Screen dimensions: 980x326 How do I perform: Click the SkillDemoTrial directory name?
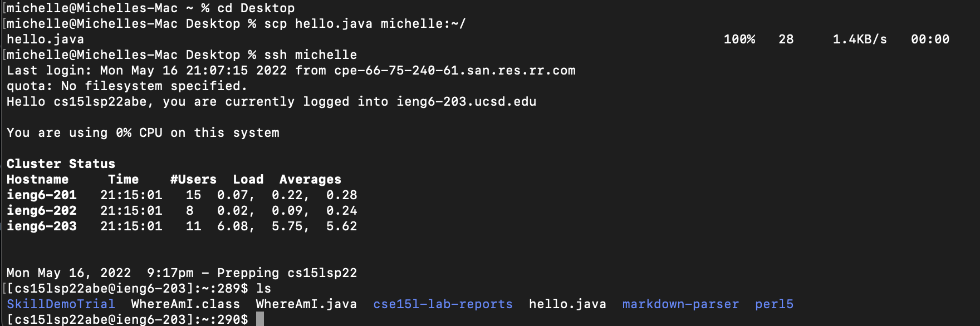coord(61,304)
